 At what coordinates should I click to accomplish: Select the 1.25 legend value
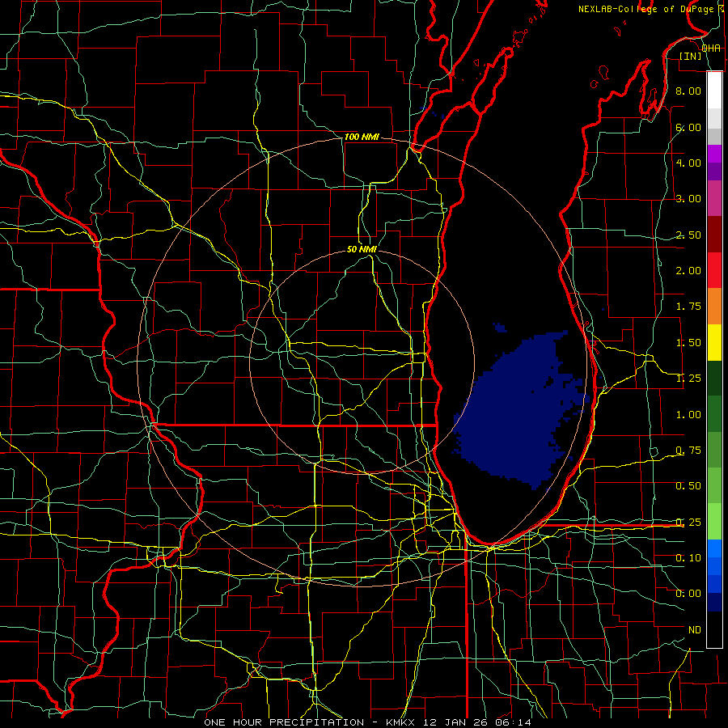(688, 379)
